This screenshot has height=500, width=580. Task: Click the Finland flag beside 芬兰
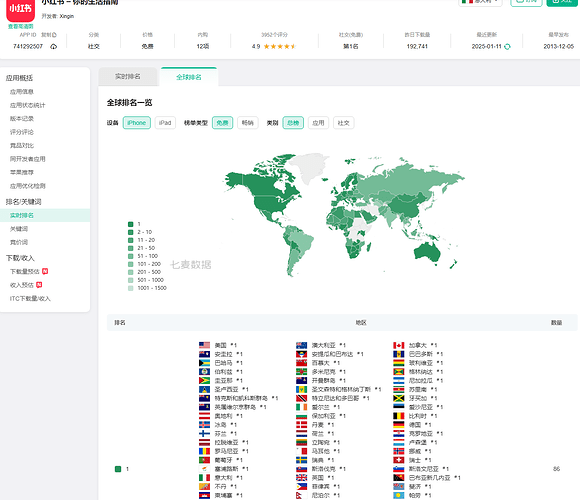204,433
